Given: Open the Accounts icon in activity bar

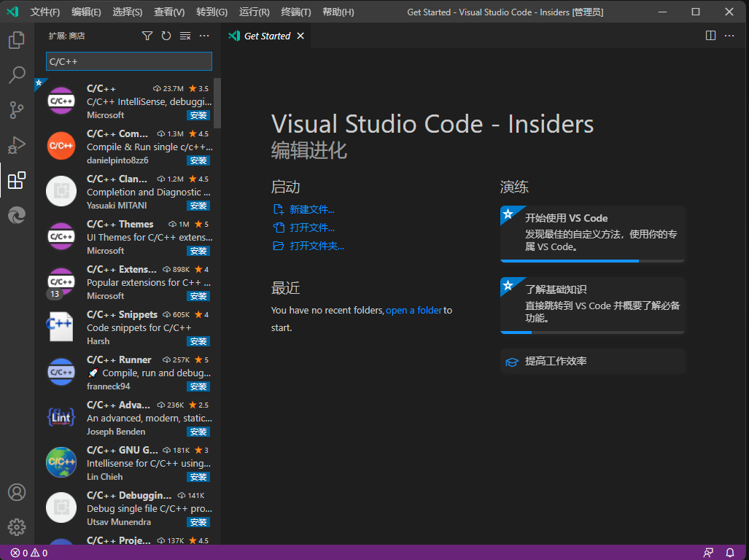Looking at the screenshot, I should pyautogui.click(x=17, y=491).
